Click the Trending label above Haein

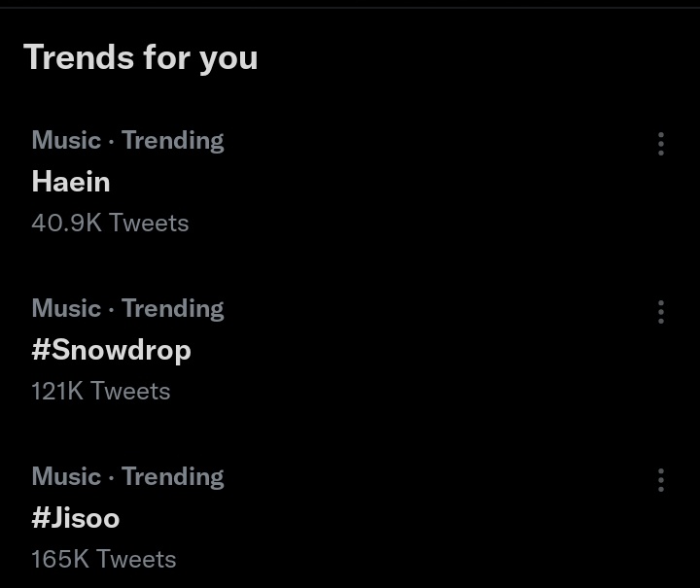coord(173,142)
